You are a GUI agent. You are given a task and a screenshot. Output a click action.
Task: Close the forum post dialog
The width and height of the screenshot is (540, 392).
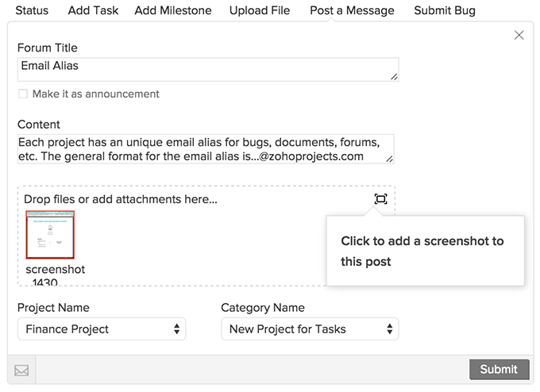point(519,35)
